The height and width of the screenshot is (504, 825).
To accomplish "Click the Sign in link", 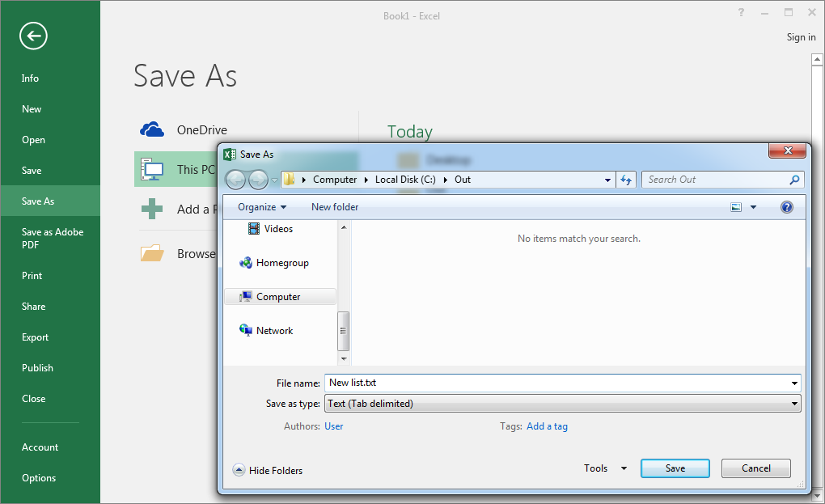I will point(801,37).
